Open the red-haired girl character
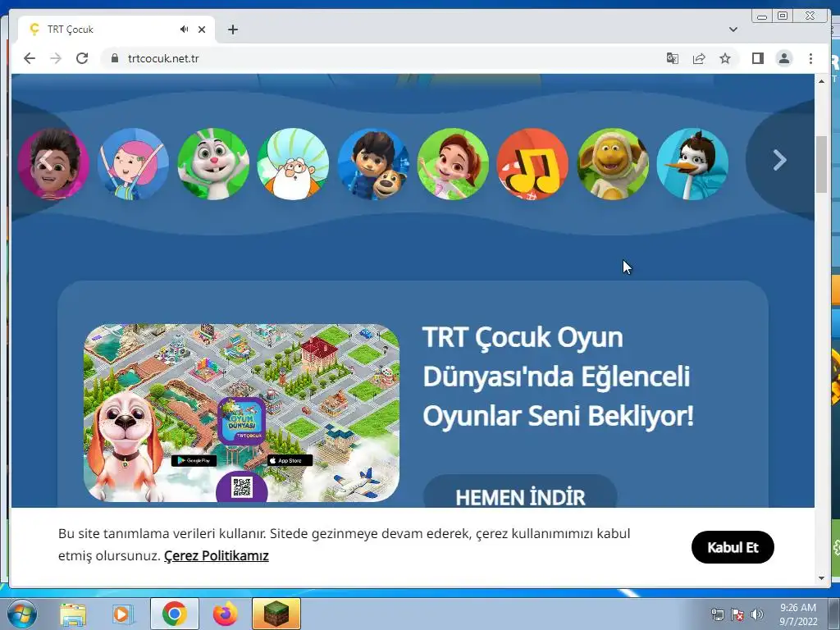This screenshot has height=630, width=840. pos(453,164)
